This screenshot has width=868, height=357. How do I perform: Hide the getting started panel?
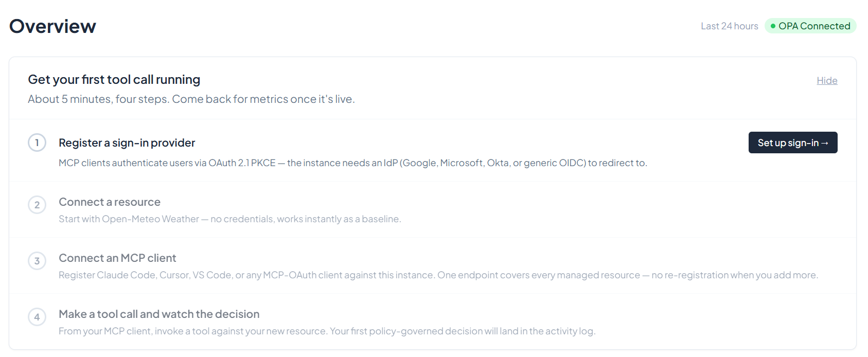tap(827, 80)
